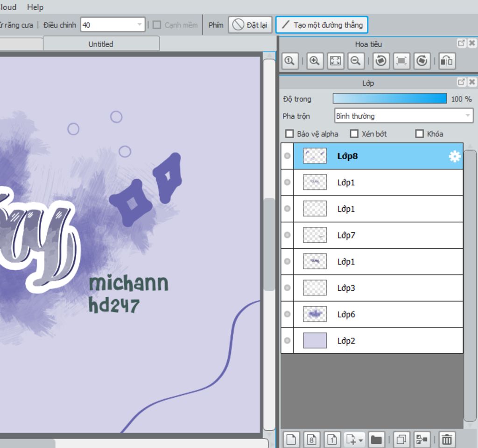Enable the Bảo vệ alpha checkbox
Image resolution: width=478 pixels, height=448 pixels.
point(289,134)
